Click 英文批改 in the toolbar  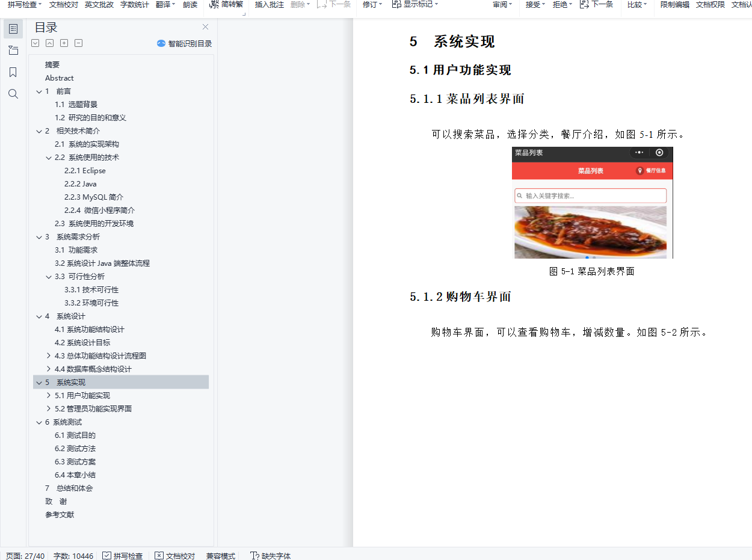pyautogui.click(x=99, y=4)
